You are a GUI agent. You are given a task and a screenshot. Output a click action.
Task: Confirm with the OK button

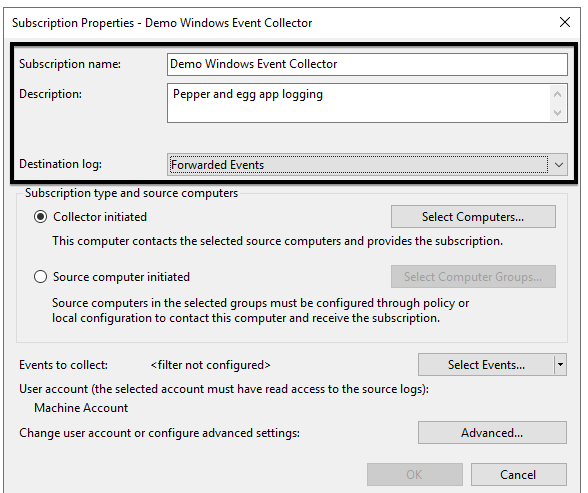(x=415, y=475)
